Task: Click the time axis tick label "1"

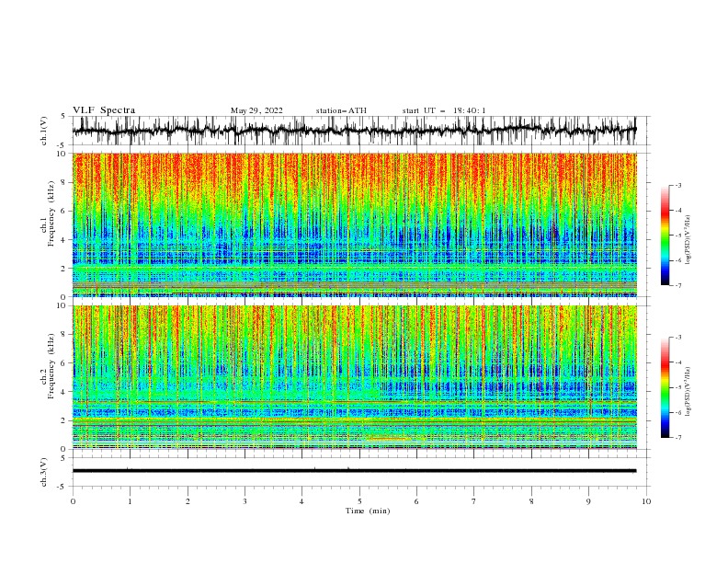Action: [x=130, y=501]
